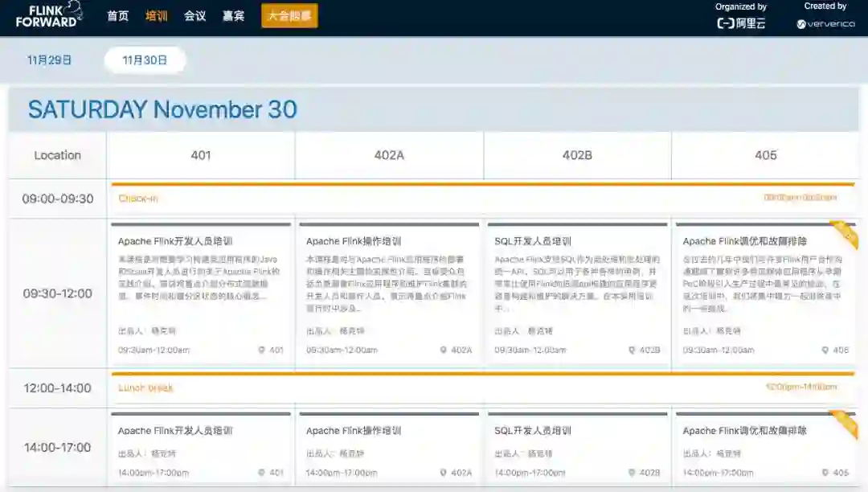Click the 402B location column header
The height and width of the screenshot is (492, 868).
[577, 155]
